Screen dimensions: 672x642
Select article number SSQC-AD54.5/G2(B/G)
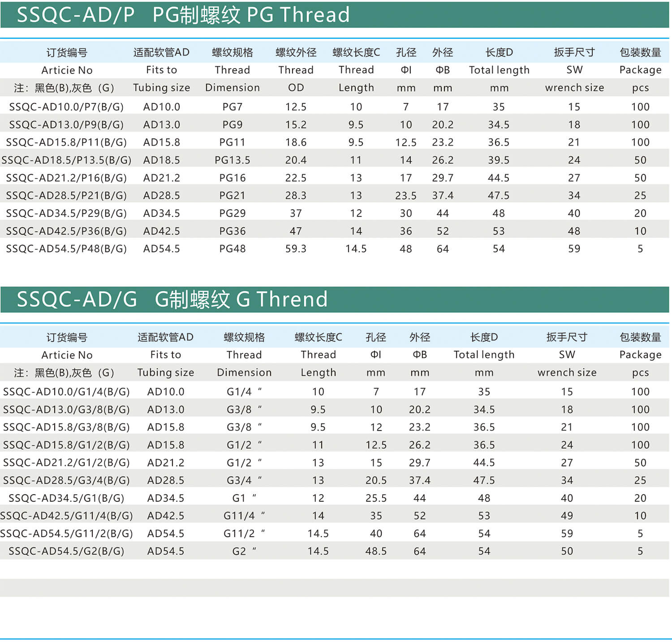click(66, 552)
